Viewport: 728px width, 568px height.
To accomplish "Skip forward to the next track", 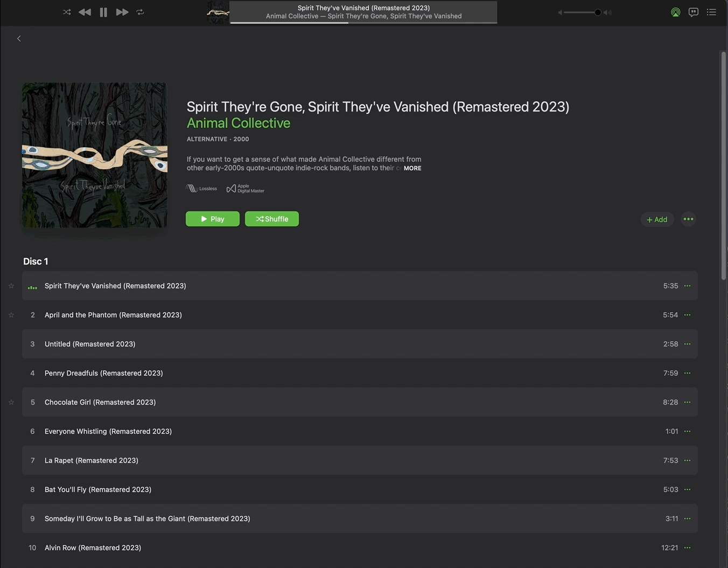I will 122,12.
